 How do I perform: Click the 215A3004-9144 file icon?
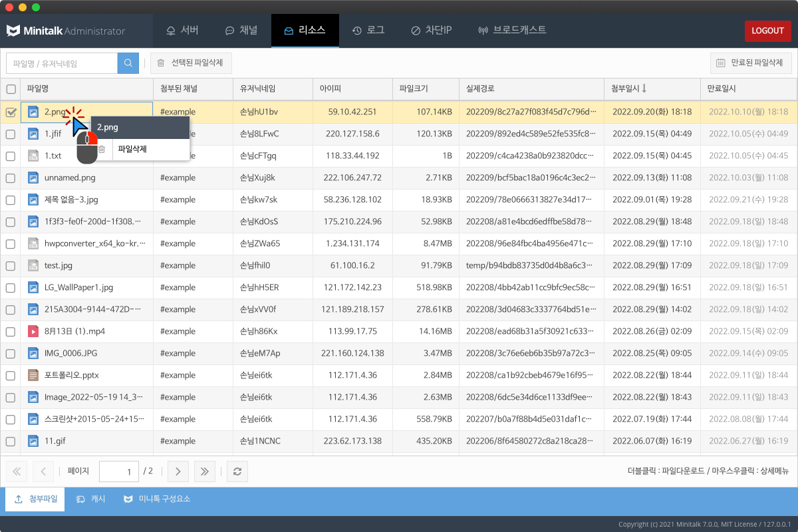pos(33,309)
